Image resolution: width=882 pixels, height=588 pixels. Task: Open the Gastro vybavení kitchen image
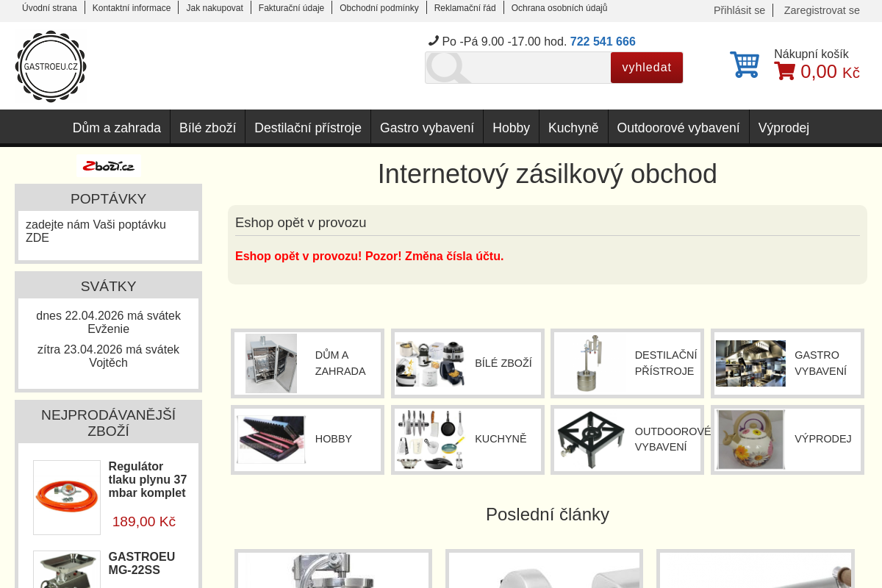tap(750, 363)
